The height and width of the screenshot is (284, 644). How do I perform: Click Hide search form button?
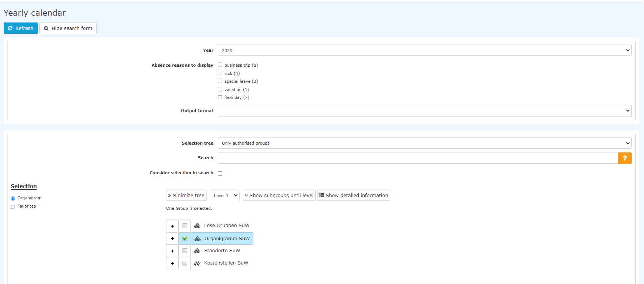(x=68, y=28)
